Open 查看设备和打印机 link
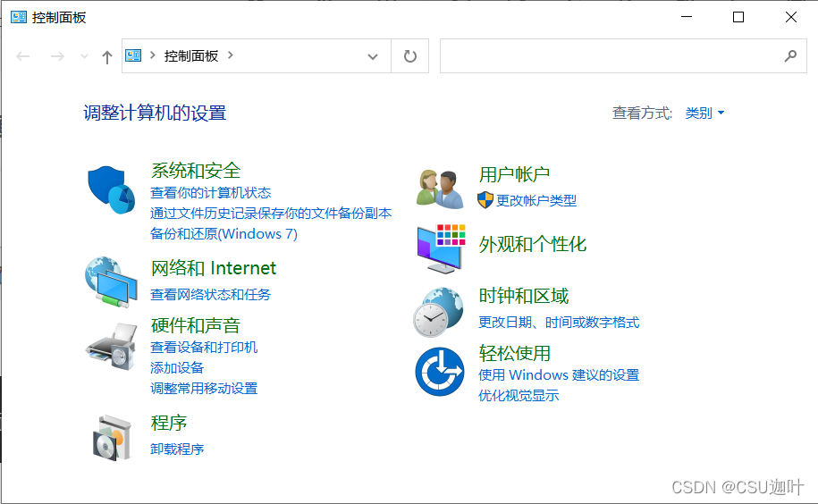 204,347
